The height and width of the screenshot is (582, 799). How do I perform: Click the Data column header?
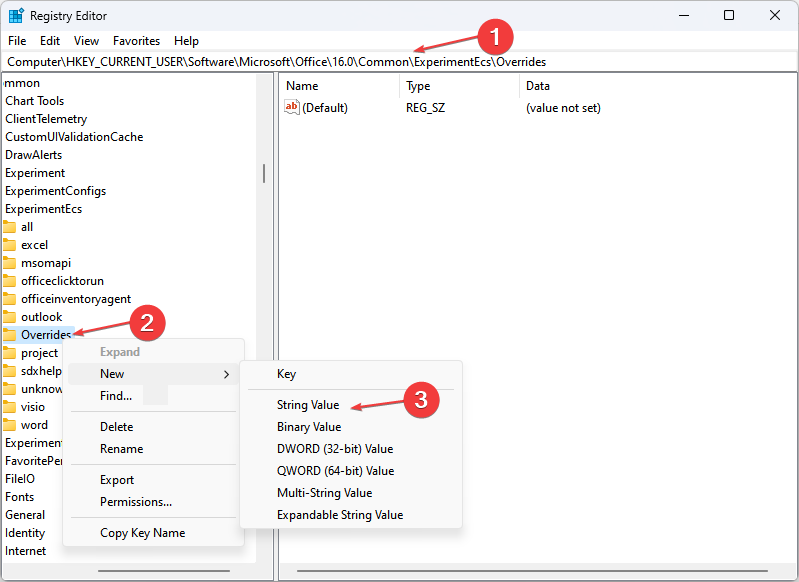[538, 86]
